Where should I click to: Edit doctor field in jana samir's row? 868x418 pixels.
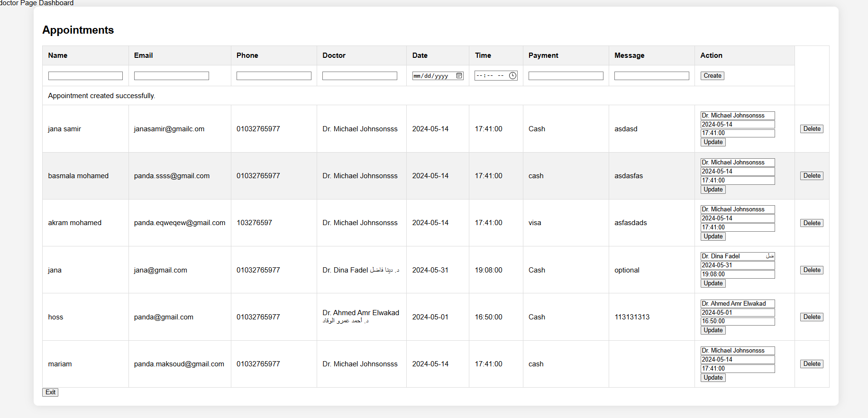pos(738,116)
